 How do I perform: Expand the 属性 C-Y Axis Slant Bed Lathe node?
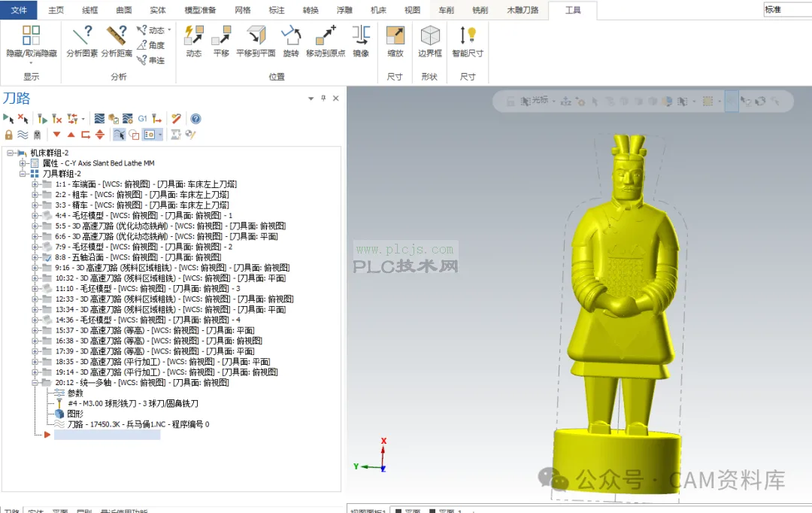coord(23,163)
